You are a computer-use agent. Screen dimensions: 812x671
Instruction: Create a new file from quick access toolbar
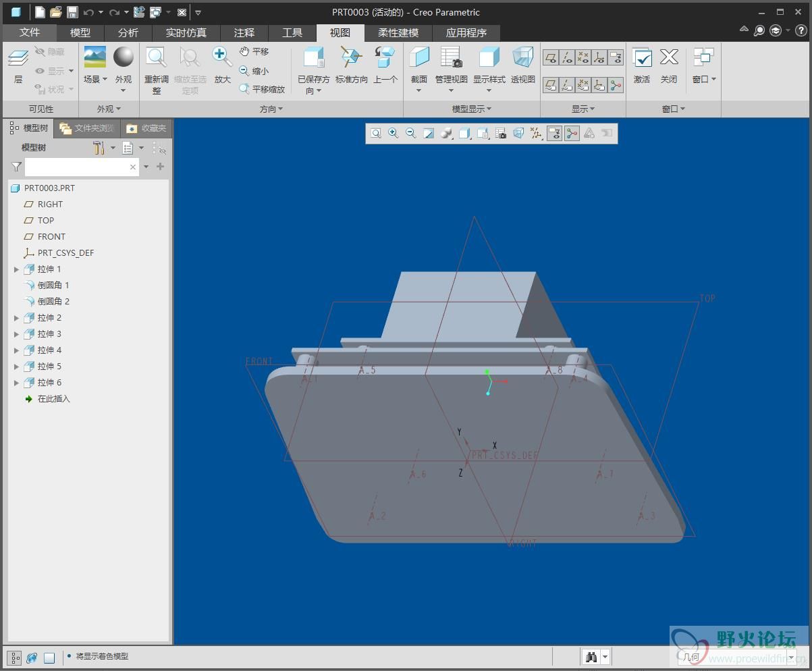click(x=40, y=12)
